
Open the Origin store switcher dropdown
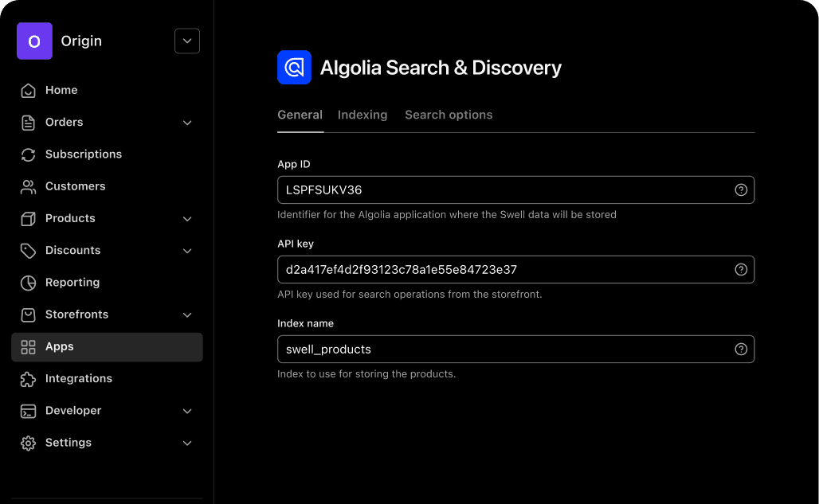(187, 41)
